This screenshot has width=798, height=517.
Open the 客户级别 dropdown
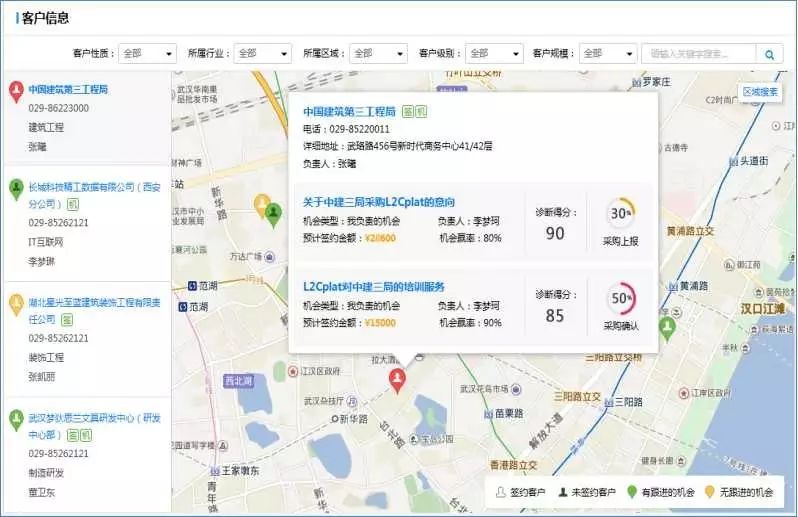[494, 53]
